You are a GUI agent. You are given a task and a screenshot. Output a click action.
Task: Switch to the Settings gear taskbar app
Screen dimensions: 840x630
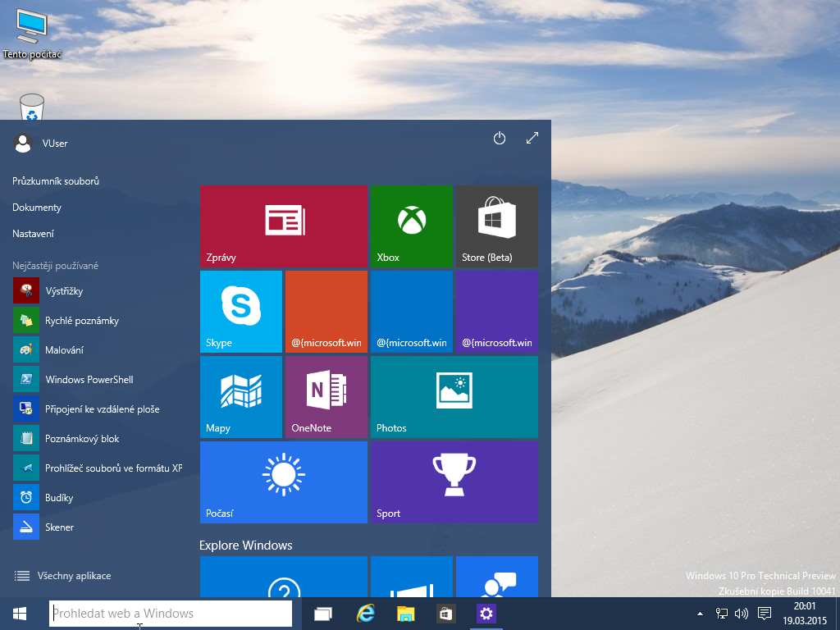click(486, 614)
